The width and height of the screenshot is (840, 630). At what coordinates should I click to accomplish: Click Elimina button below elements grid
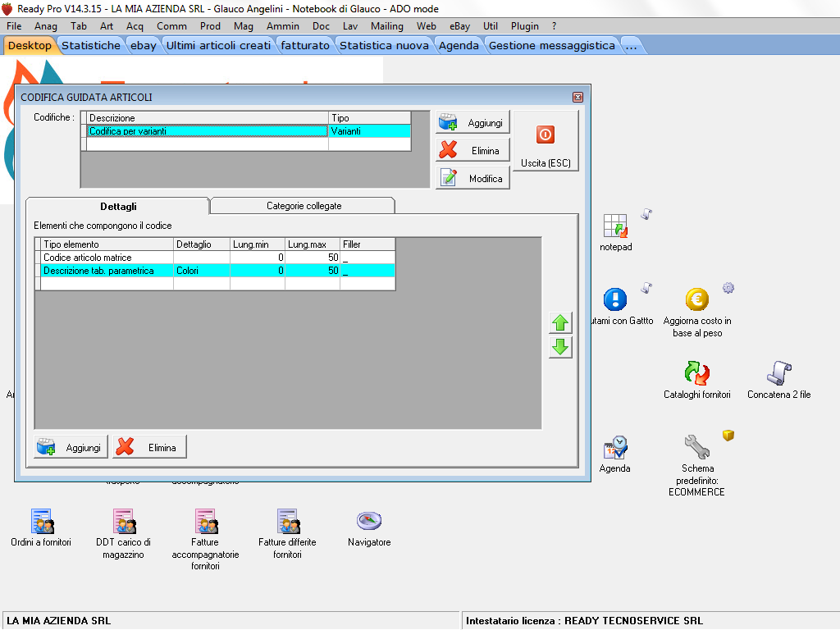click(x=149, y=447)
